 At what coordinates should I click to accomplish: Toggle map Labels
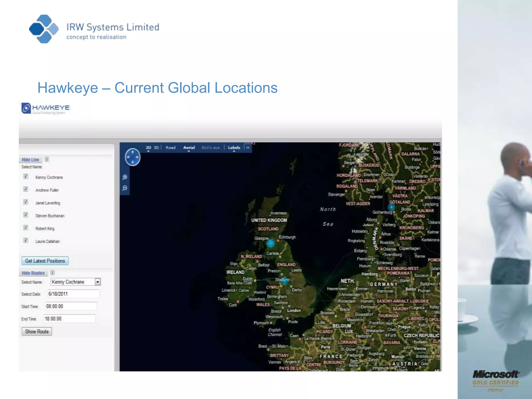pos(234,148)
